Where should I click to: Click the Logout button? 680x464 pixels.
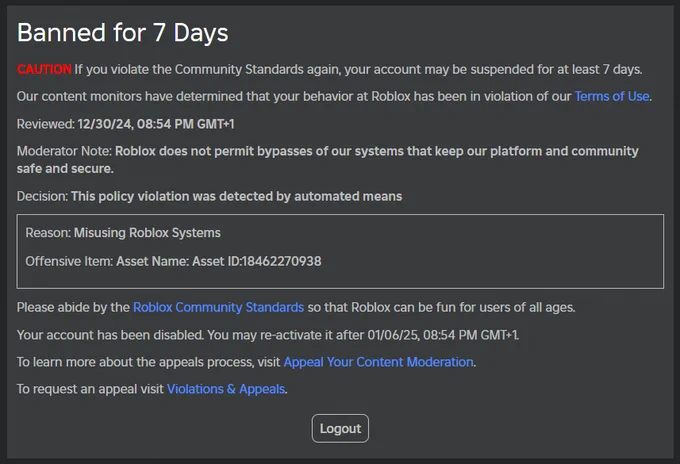tap(340, 428)
